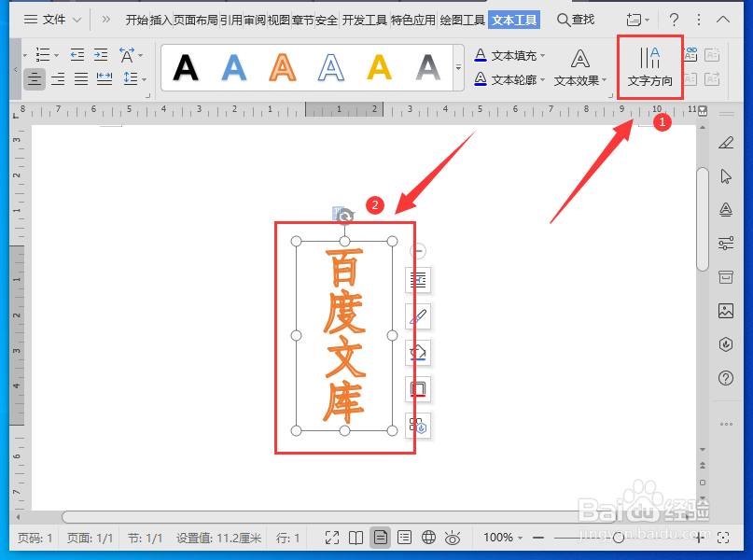Switch to the 开始 tab

137,20
